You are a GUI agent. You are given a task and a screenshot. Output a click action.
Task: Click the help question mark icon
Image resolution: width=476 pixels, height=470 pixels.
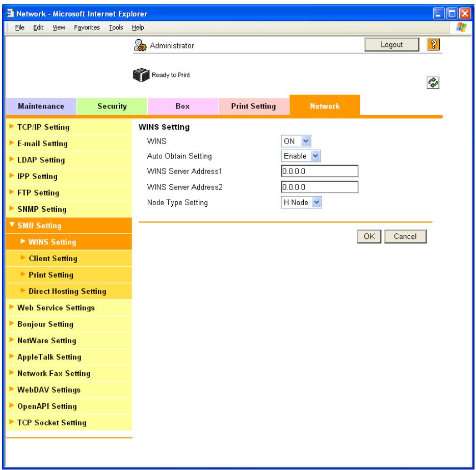pos(433,45)
